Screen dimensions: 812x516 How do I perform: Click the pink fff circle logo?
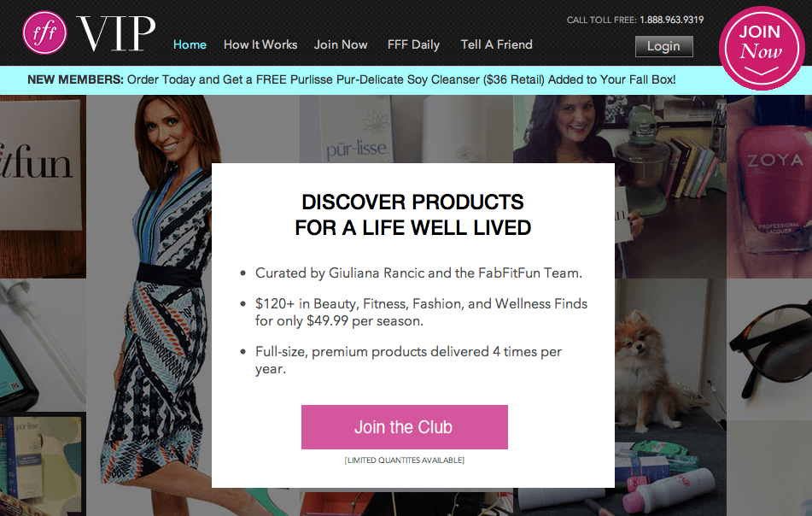[44, 32]
